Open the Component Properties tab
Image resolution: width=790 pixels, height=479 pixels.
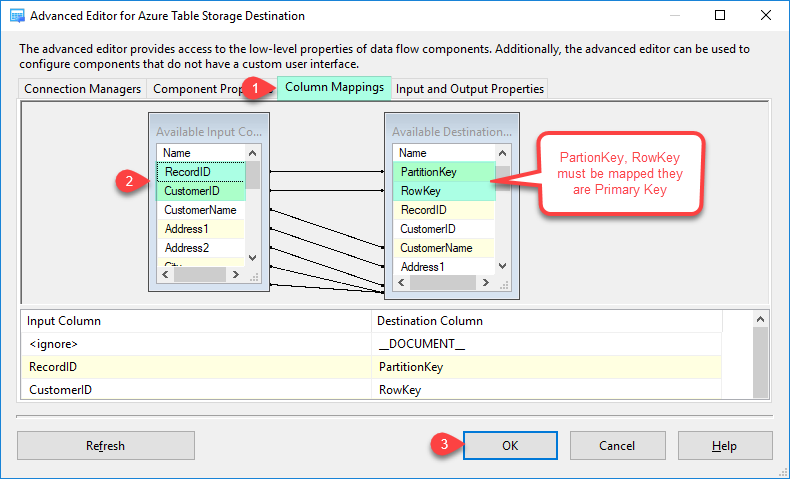point(212,89)
